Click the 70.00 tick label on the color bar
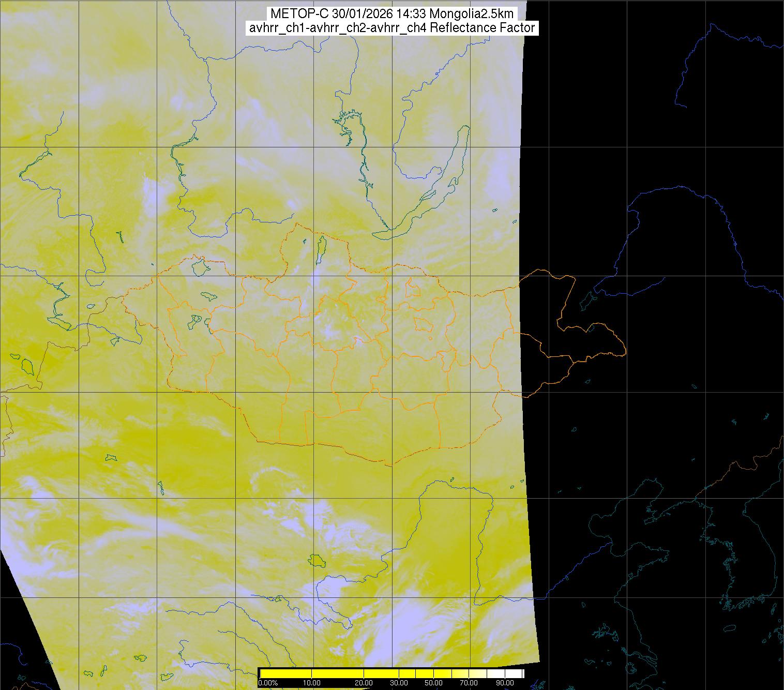The image size is (784, 690). [469, 683]
